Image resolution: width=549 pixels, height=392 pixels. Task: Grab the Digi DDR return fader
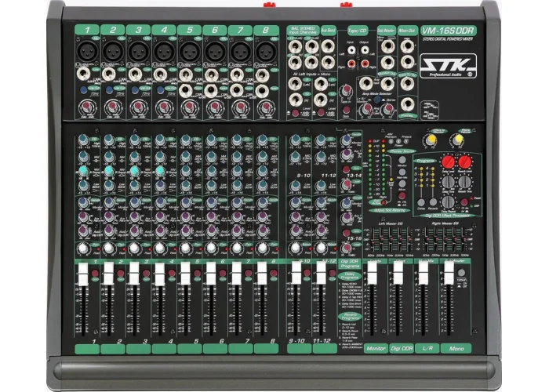[x=398, y=273]
